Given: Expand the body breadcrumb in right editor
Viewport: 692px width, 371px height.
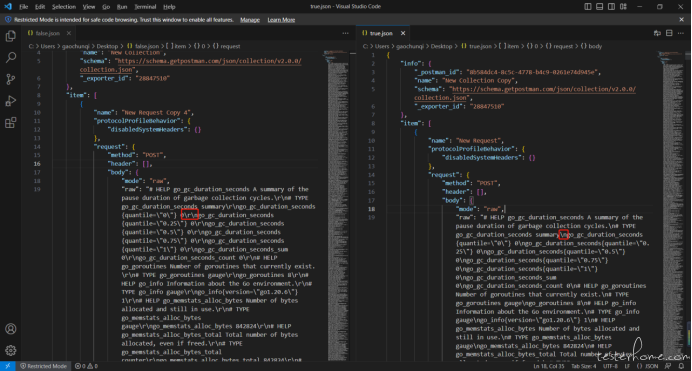Looking at the screenshot, I should click(x=591, y=46).
